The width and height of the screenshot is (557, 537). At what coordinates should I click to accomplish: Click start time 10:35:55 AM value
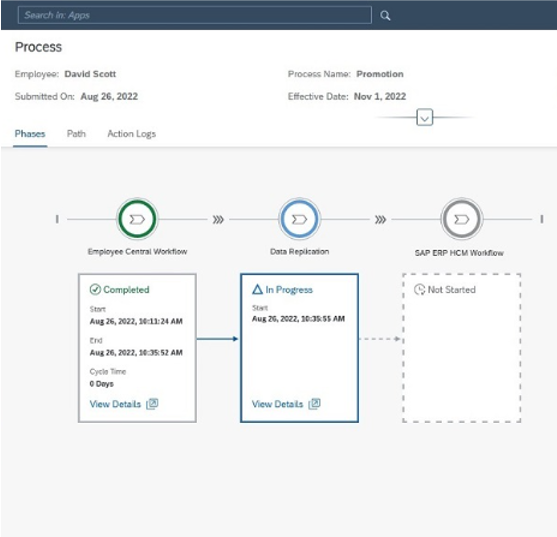click(298, 319)
